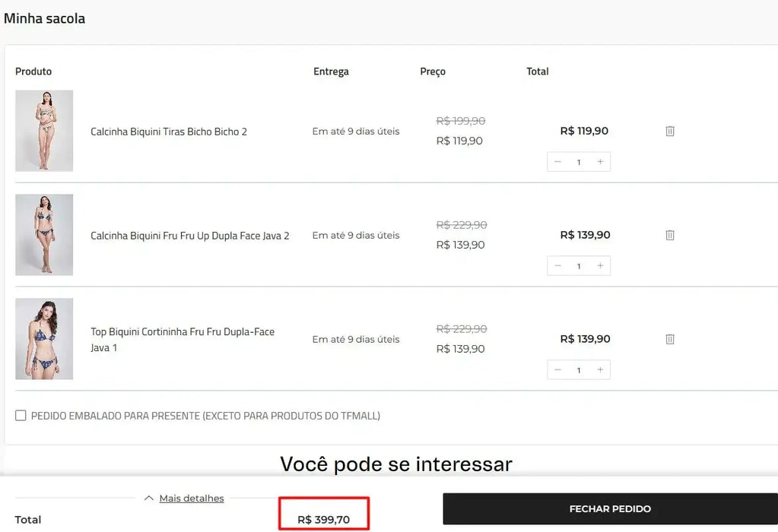This screenshot has width=778, height=532.
Task: Click trash icon for Top Biquini Cortininha
Action: pos(670,340)
